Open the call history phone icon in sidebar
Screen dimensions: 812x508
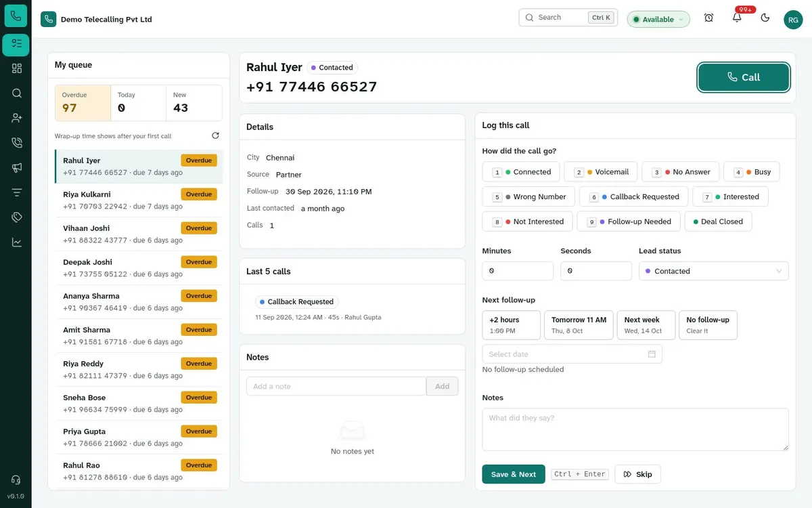(16, 143)
